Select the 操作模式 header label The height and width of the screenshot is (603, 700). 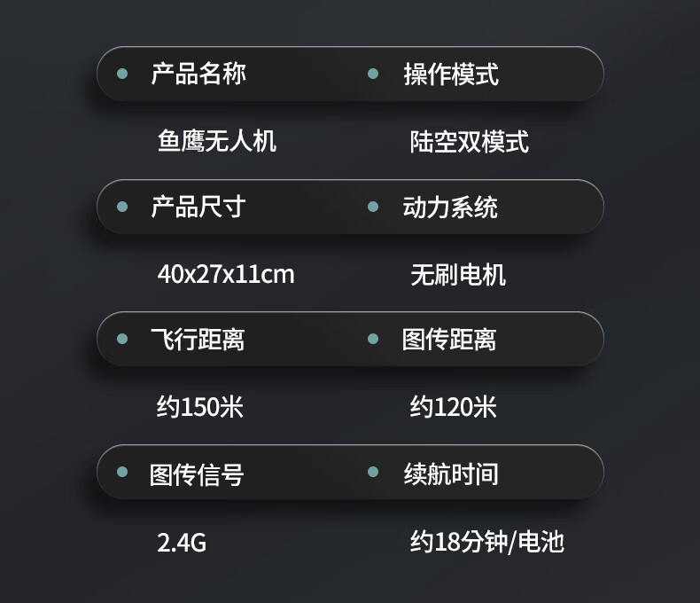tap(451, 74)
